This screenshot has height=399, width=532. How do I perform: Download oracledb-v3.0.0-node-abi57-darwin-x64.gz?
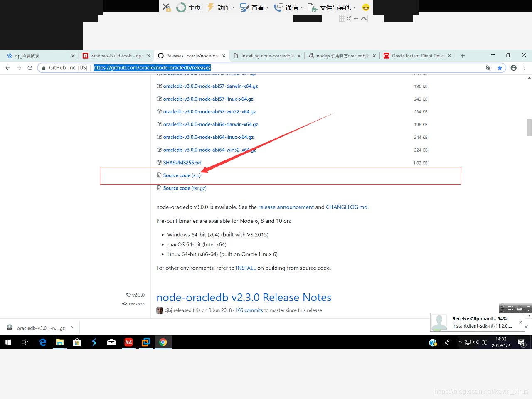tap(210, 86)
